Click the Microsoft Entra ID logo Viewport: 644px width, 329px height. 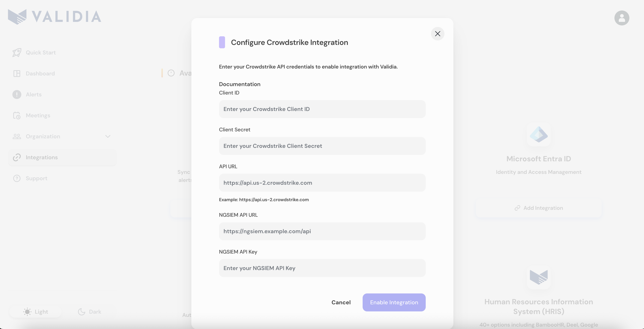click(x=538, y=135)
